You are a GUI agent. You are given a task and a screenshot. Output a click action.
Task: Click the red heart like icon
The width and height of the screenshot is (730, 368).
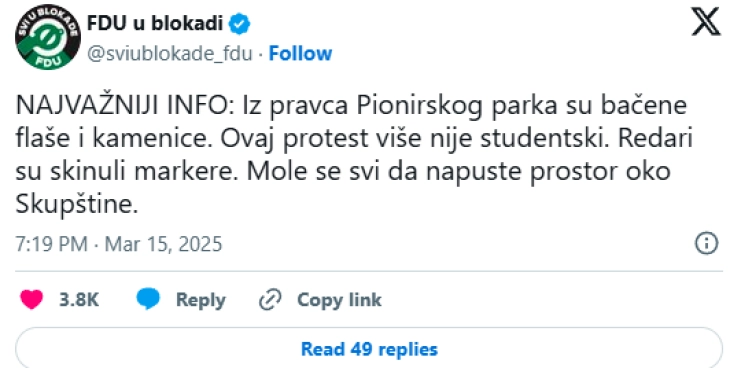click(x=32, y=300)
